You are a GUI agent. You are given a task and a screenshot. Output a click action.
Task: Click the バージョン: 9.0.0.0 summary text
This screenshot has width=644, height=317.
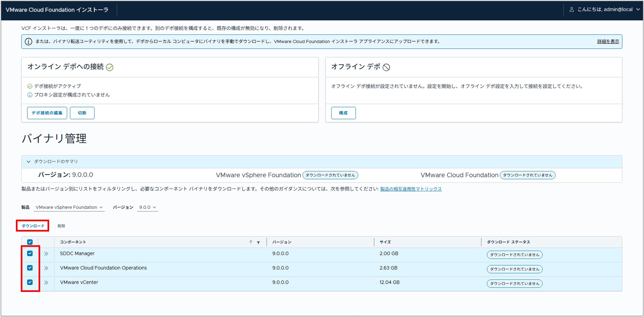click(66, 175)
